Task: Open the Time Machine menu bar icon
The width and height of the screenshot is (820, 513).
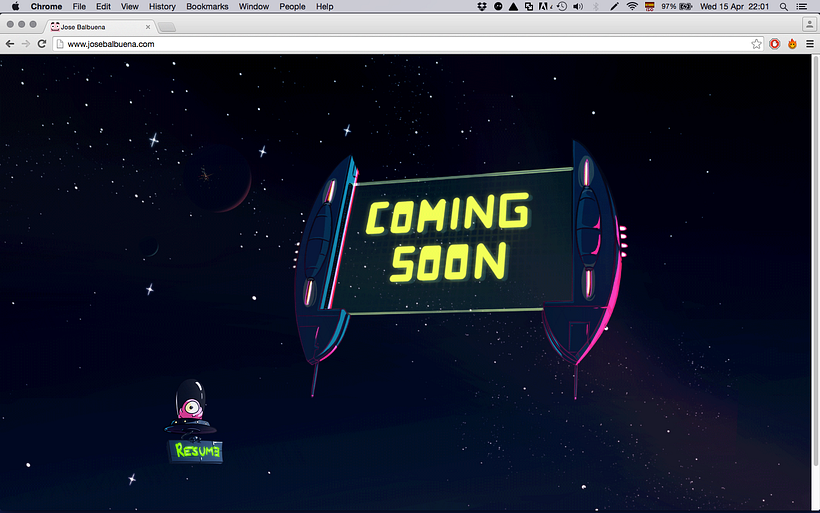Action: (562, 6)
